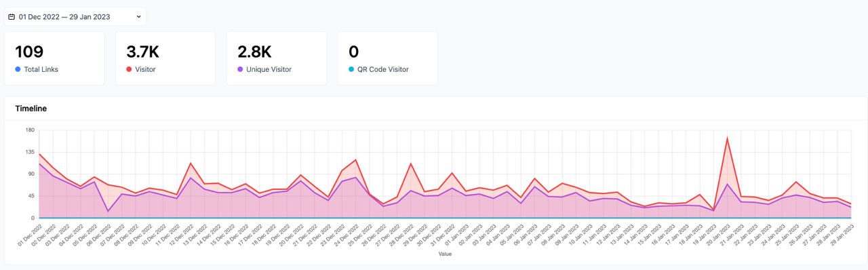Click the blue Total Links legend dot
868x270 pixels.
tap(18, 69)
